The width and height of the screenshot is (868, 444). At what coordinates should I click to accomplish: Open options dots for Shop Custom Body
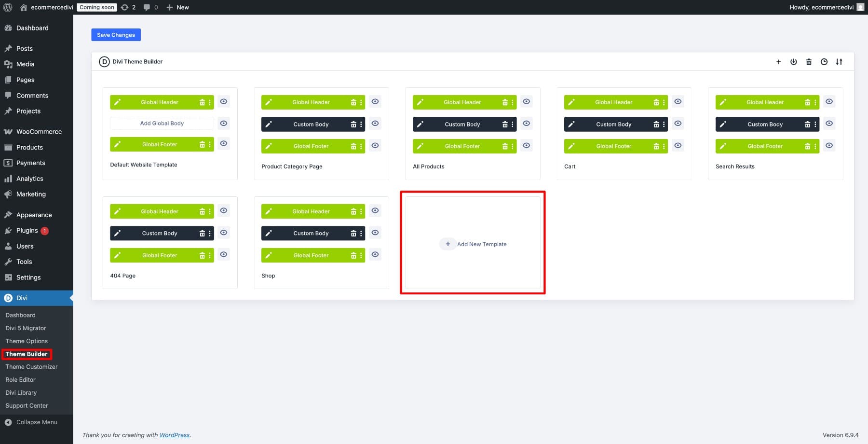click(x=361, y=233)
